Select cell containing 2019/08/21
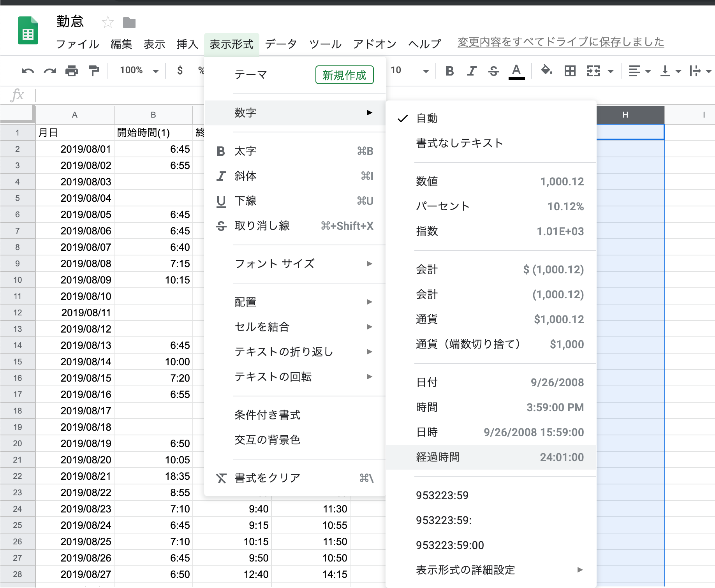The width and height of the screenshot is (715, 588). click(x=75, y=476)
